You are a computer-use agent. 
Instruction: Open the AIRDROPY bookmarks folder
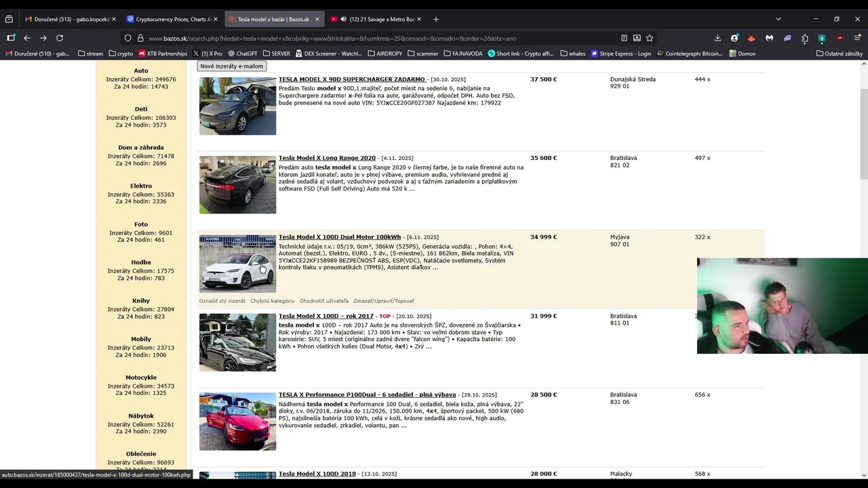coord(385,54)
